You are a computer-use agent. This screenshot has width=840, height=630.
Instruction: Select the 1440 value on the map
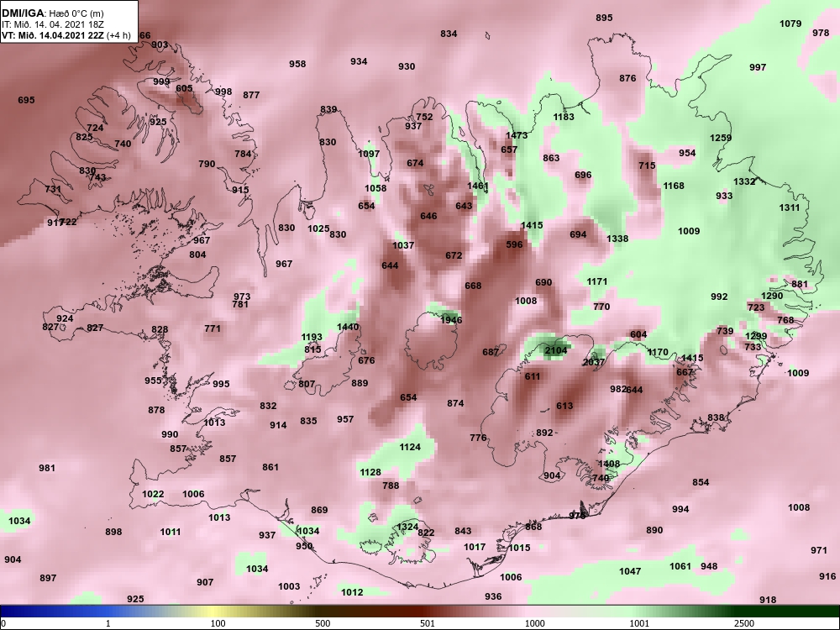[x=348, y=327]
